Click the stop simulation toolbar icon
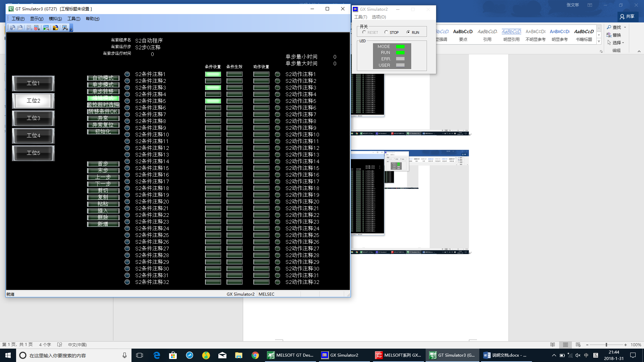Viewport: 644px width, 362px height. [x=37, y=28]
